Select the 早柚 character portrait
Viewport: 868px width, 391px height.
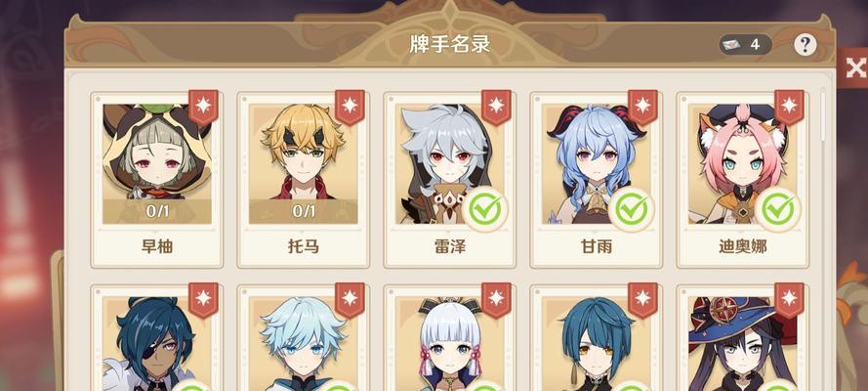tap(157, 164)
